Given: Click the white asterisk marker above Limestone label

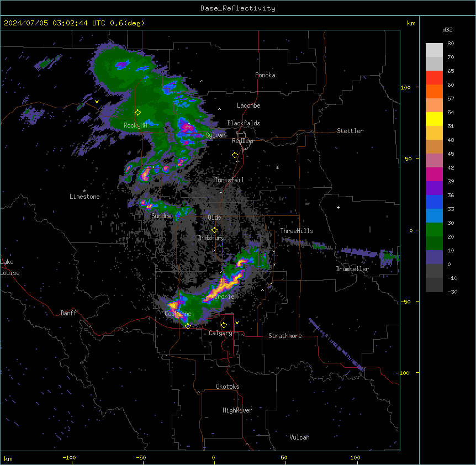Looking at the screenshot, I should pyautogui.click(x=84, y=191).
